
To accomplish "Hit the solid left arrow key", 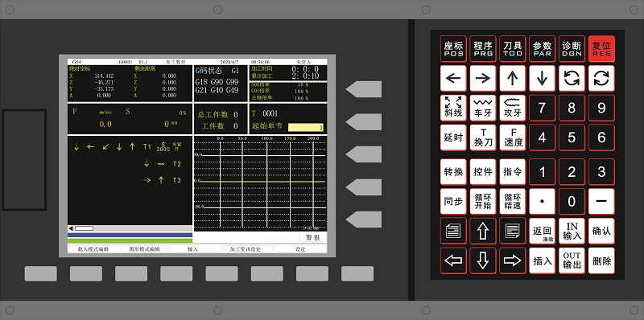I will pos(453,78).
